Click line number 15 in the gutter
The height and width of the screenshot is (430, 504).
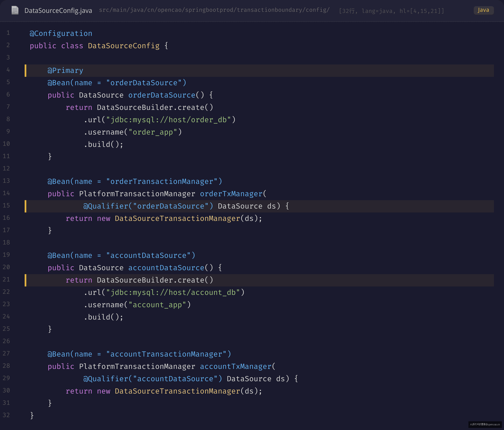coord(6,205)
